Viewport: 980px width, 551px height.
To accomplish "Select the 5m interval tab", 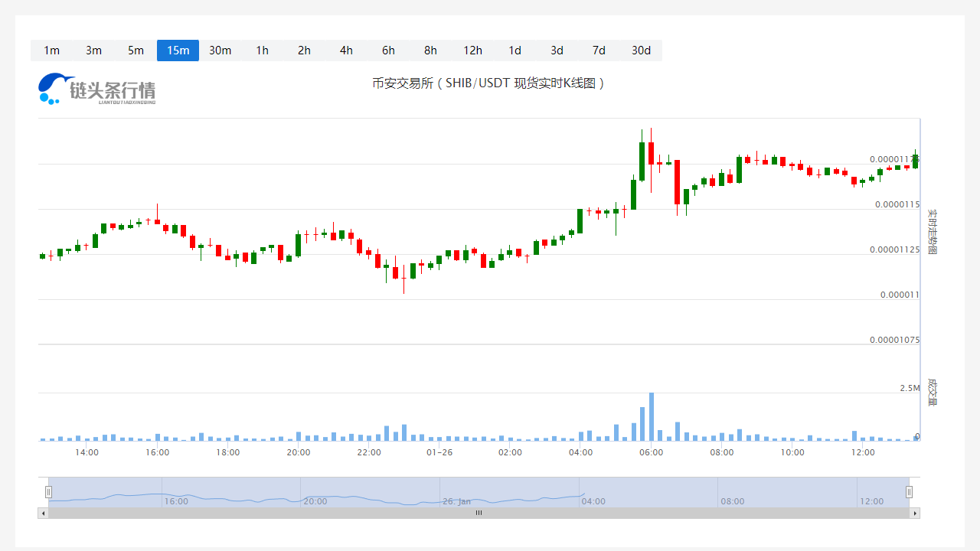I will 136,51.
